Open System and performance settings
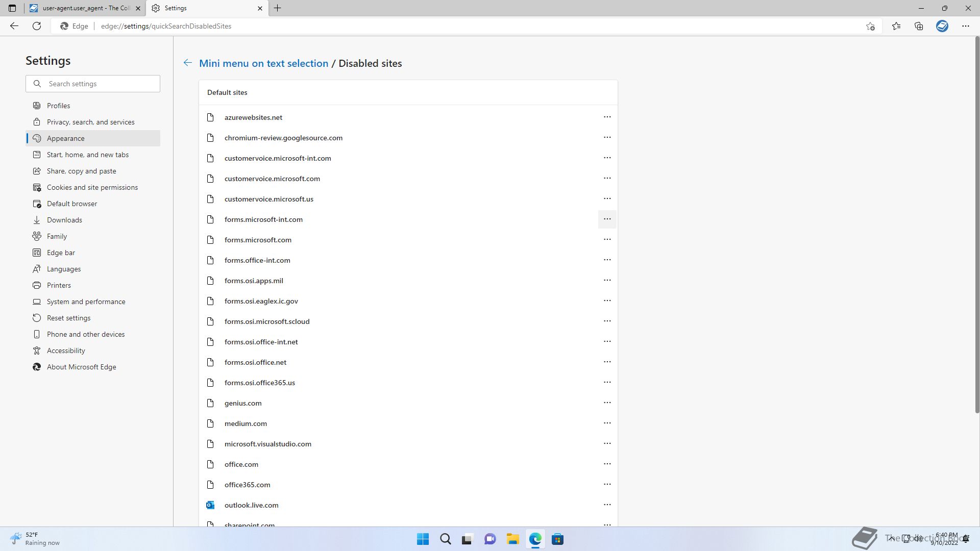Image resolution: width=980 pixels, height=551 pixels. (93, 302)
